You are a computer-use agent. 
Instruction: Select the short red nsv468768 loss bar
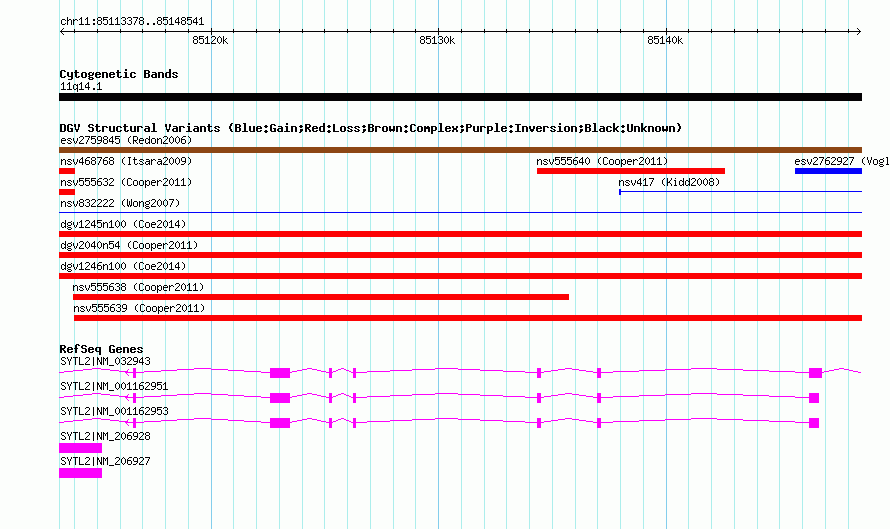point(67,171)
